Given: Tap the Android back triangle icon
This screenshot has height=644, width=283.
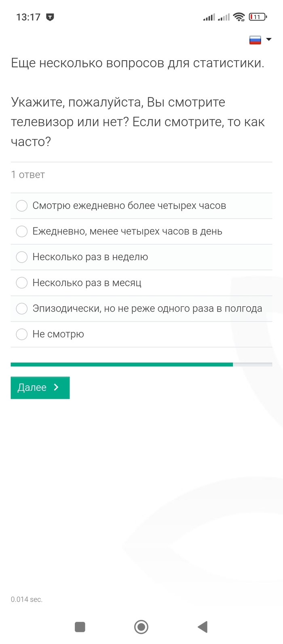Looking at the screenshot, I should click(x=203, y=627).
